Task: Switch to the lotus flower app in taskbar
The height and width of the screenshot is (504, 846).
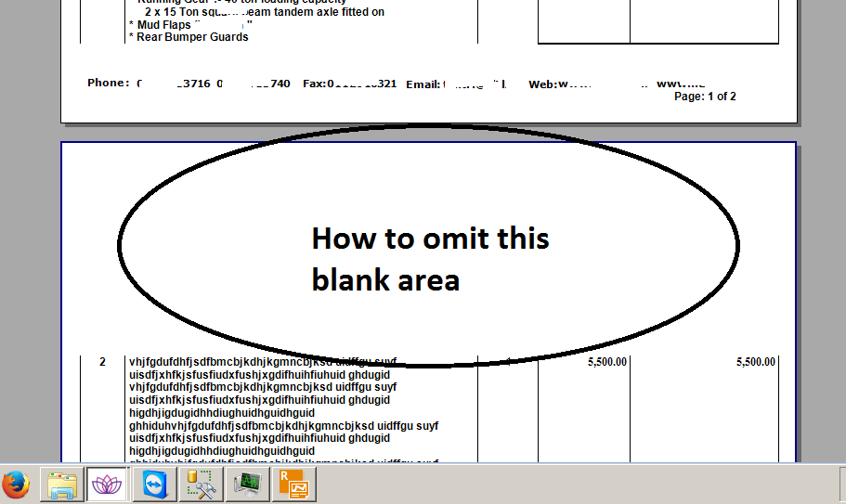Action: [x=107, y=485]
